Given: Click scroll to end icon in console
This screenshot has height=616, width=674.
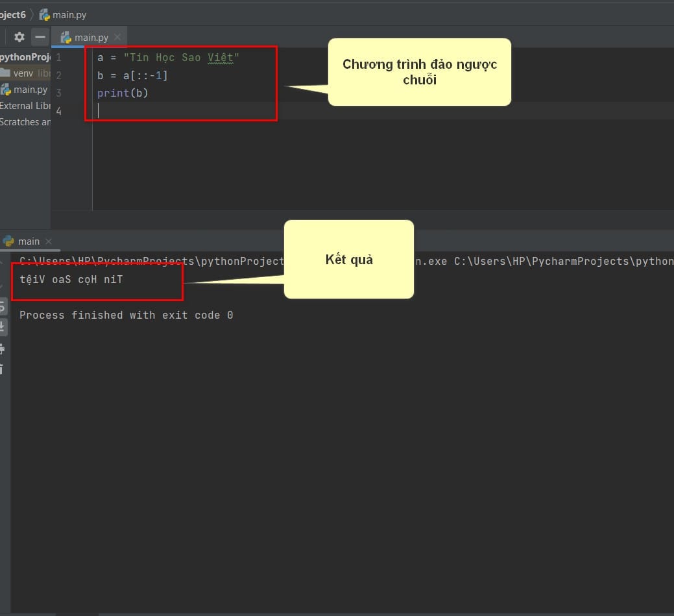Looking at the screenshot, I should click(3, 327).
